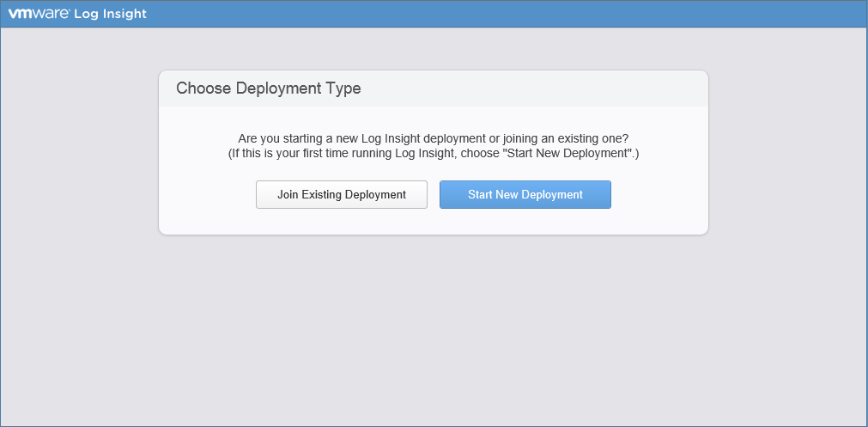The height and width of the screenshot is (427, 868).
Task: Click the parenthetical first-time hint text
Action: (x=433, y=153)
